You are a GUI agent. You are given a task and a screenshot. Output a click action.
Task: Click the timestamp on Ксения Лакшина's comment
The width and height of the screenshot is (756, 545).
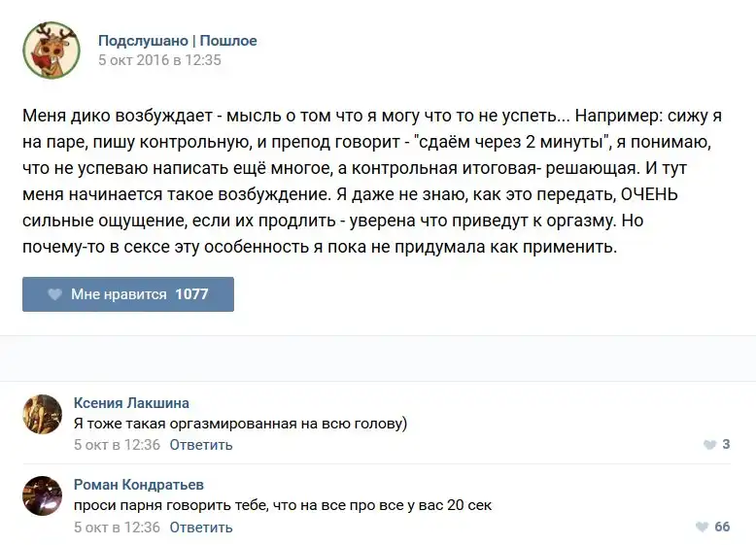tap(117, 445)
